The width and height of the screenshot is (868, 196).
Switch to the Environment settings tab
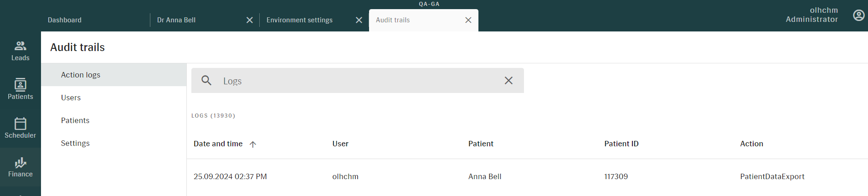coord(299,20)
